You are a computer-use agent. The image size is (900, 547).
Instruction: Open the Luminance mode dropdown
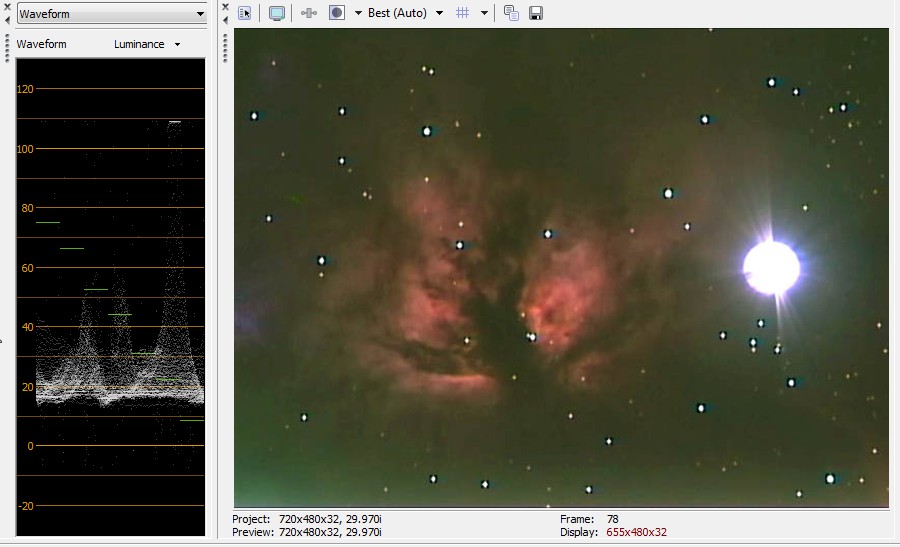coord(147,44)
